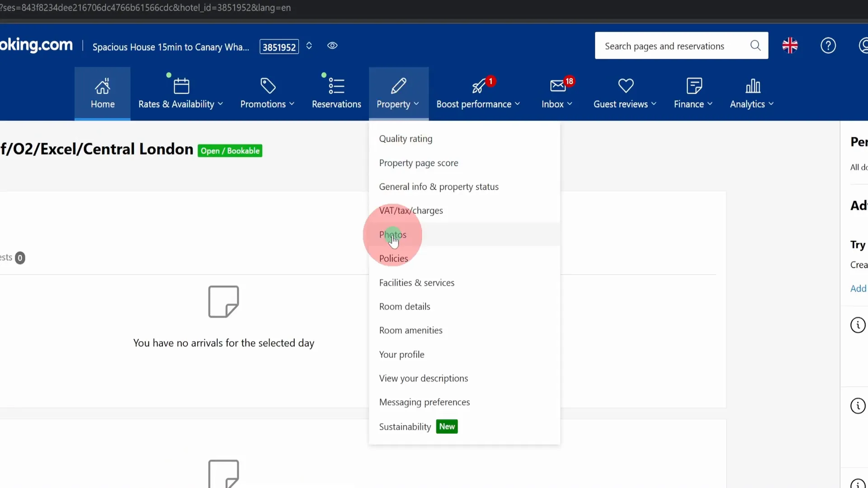Open property switcher arrows next to 3851952
This screenshot has height=488, width=868.
tap(309, 46)
